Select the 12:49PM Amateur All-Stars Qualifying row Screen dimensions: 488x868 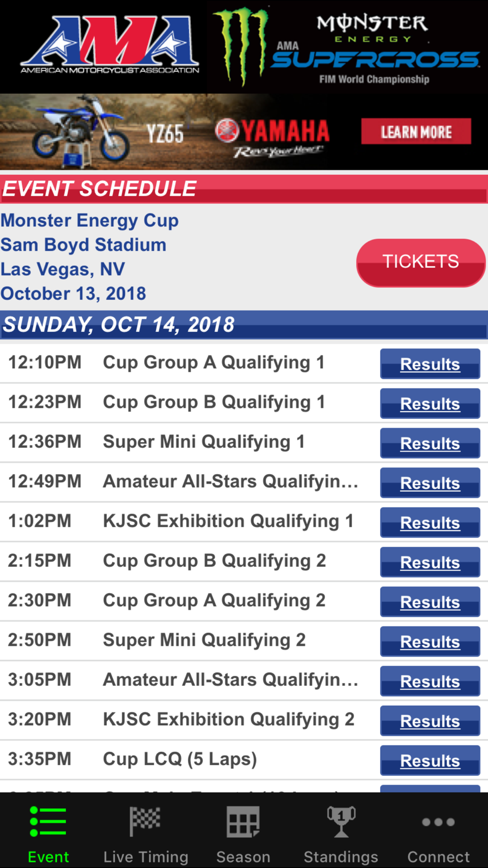coord(244,482)
